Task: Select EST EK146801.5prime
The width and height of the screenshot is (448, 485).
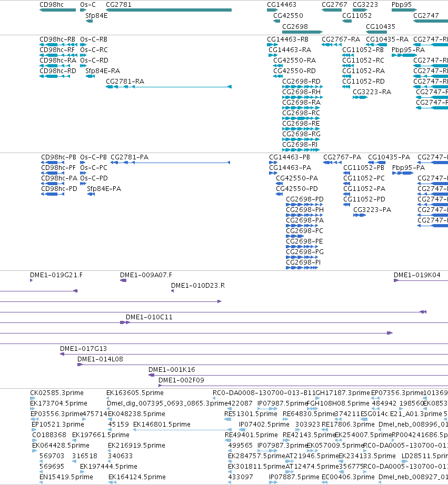Action: coord(182,430)
